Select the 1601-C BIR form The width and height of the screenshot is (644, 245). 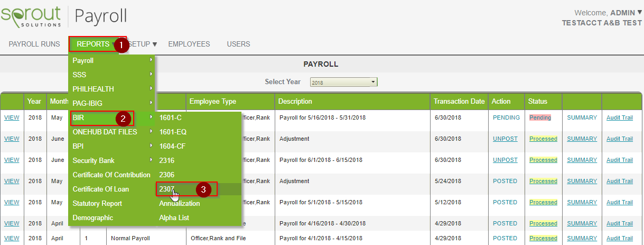pyautogui.click(x=199, y=117)
